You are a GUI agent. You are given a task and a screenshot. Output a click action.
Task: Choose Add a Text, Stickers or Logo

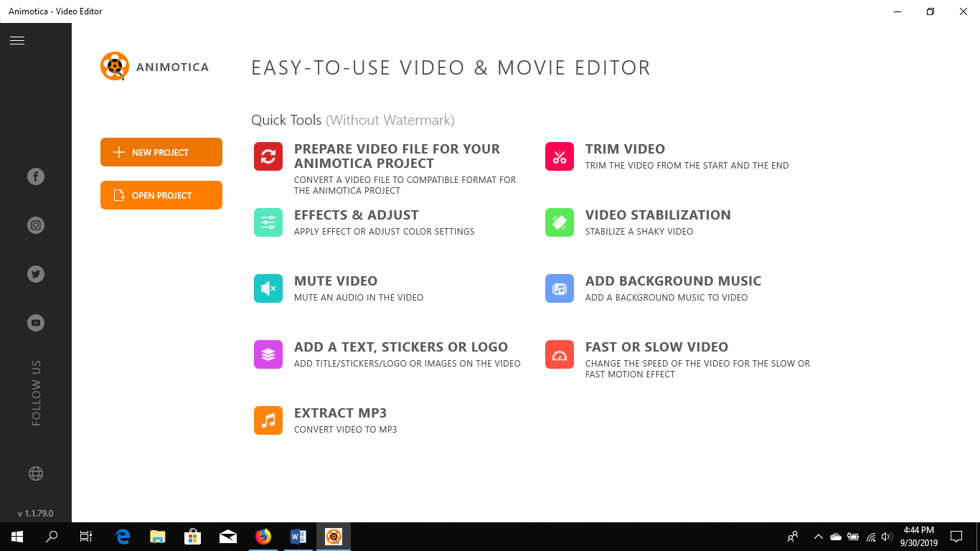click(x=401, y=347)
